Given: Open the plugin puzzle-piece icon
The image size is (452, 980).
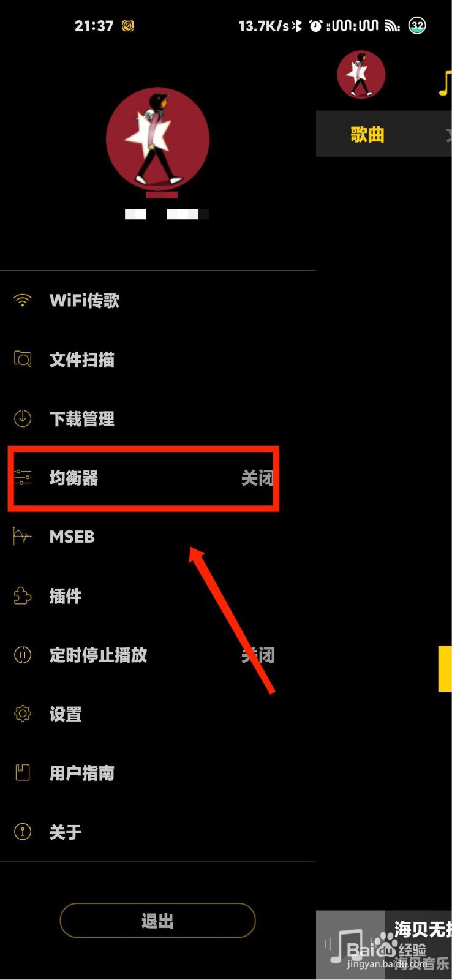Looking at the screenshot, I should point(23,595).
